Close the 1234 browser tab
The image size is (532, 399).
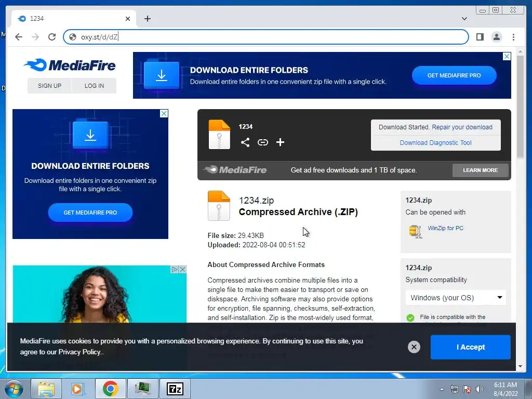pos(128,19)
